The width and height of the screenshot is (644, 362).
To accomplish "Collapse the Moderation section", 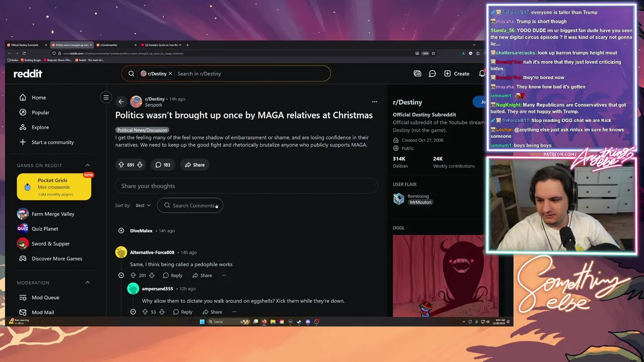I will point(88,283).
